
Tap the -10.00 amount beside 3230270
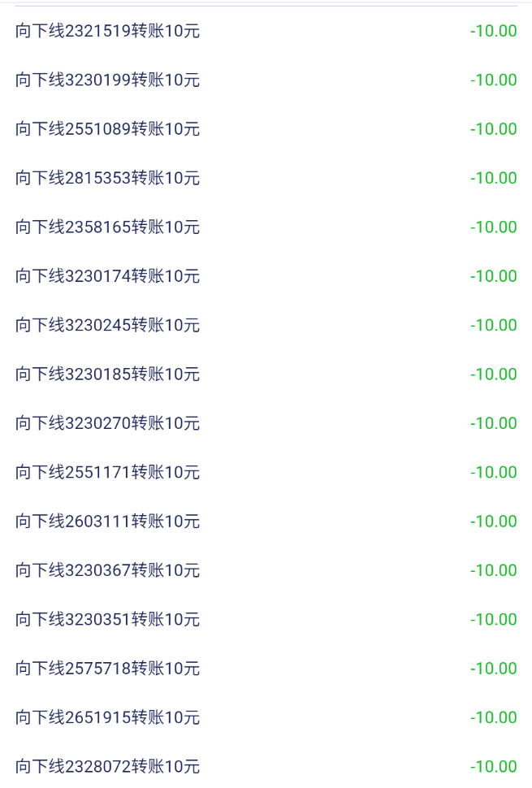(493, 423)
